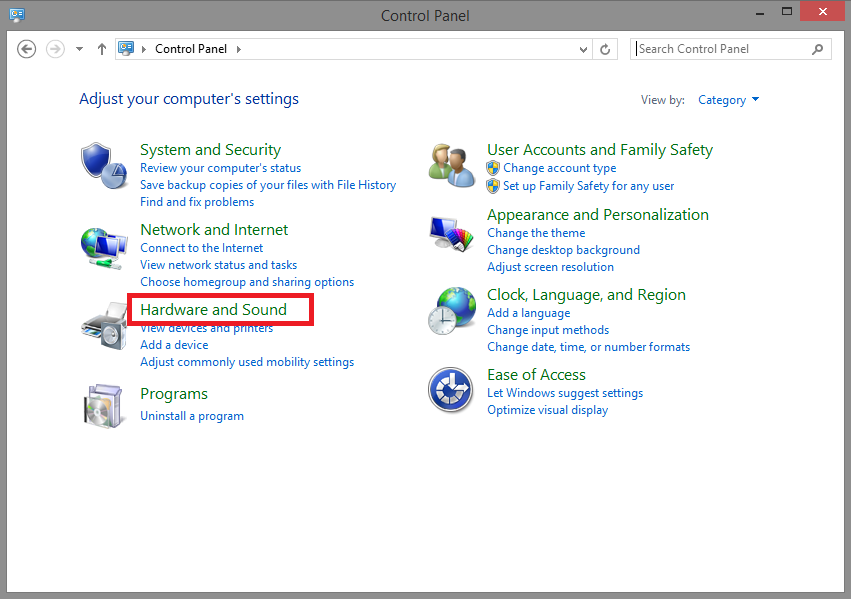Click the Control Panel title bar icon
This screenshot has height=599, width=851.
[17, 15]
